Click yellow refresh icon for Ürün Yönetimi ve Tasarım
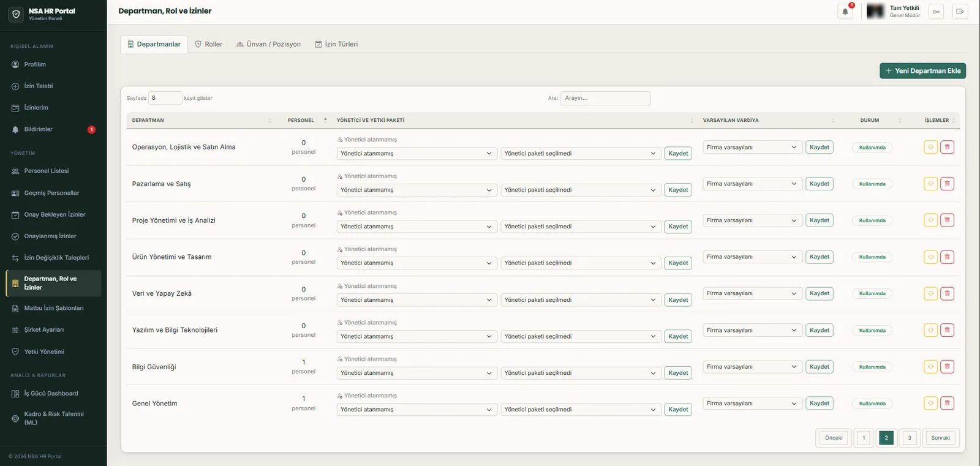The width and height of the screenshot is (980, 466). [x=930, y=257]
